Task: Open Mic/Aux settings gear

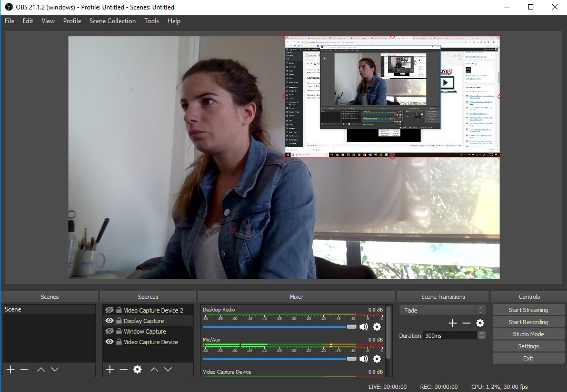Action: pos(377,359)
